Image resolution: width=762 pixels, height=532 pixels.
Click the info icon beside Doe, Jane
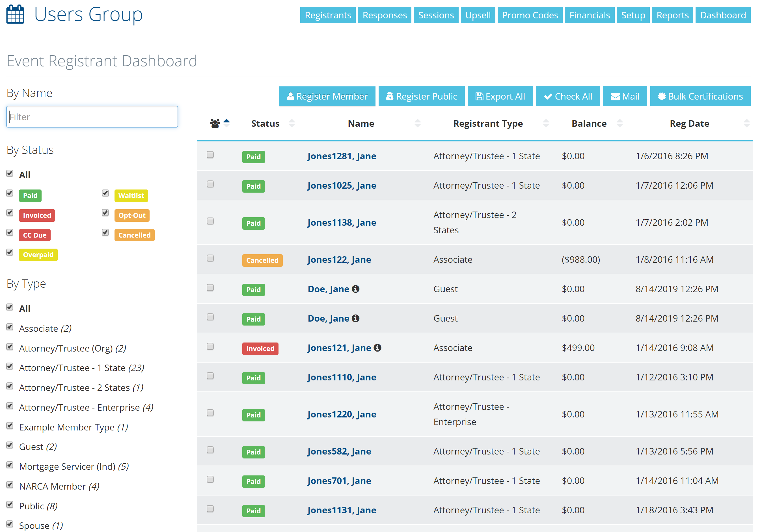pyautogui.click(x=355, y=289)
